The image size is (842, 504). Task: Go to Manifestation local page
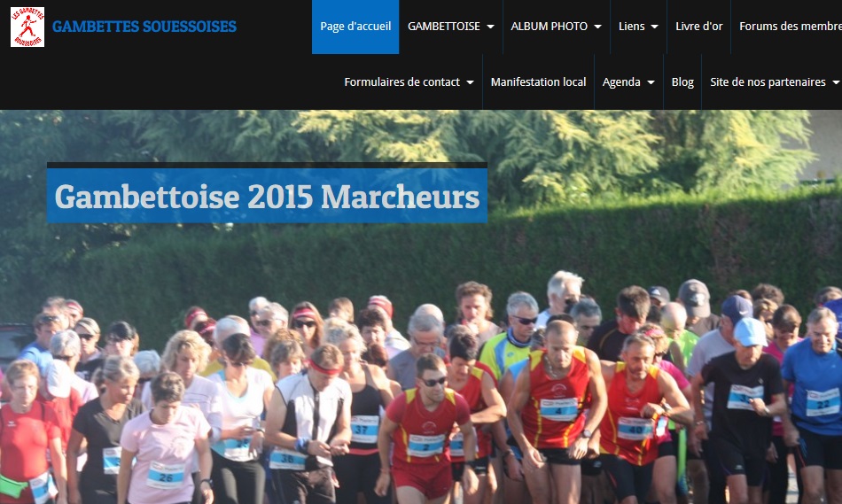[x=538, y=82]
